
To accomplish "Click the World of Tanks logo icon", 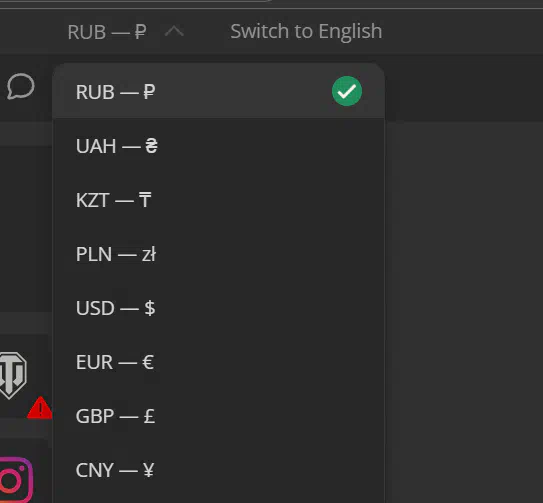I will [13, 376].
